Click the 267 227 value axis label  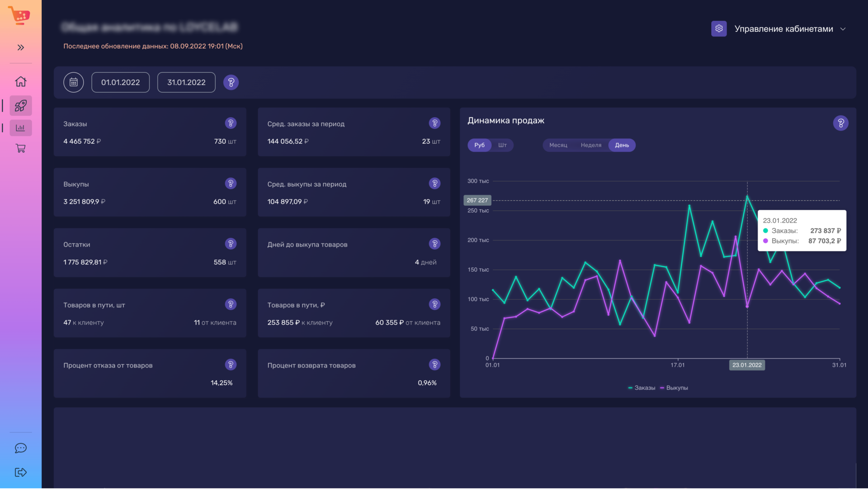[x=477, y=200]
